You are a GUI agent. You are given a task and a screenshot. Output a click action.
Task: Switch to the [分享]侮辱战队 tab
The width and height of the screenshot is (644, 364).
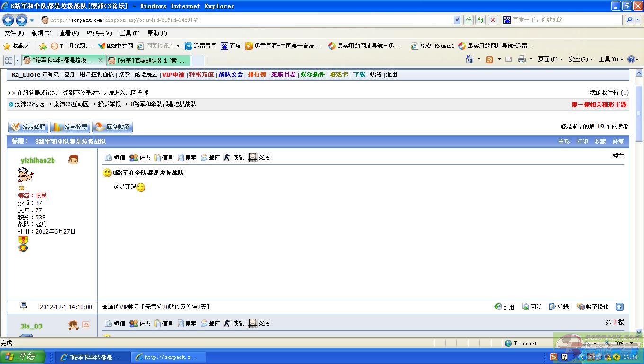point(148,60)
